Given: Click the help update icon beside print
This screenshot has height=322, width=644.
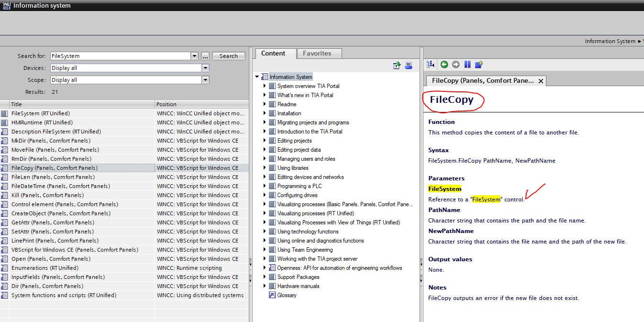Looking at the screenshot, I should coord(397,66).
